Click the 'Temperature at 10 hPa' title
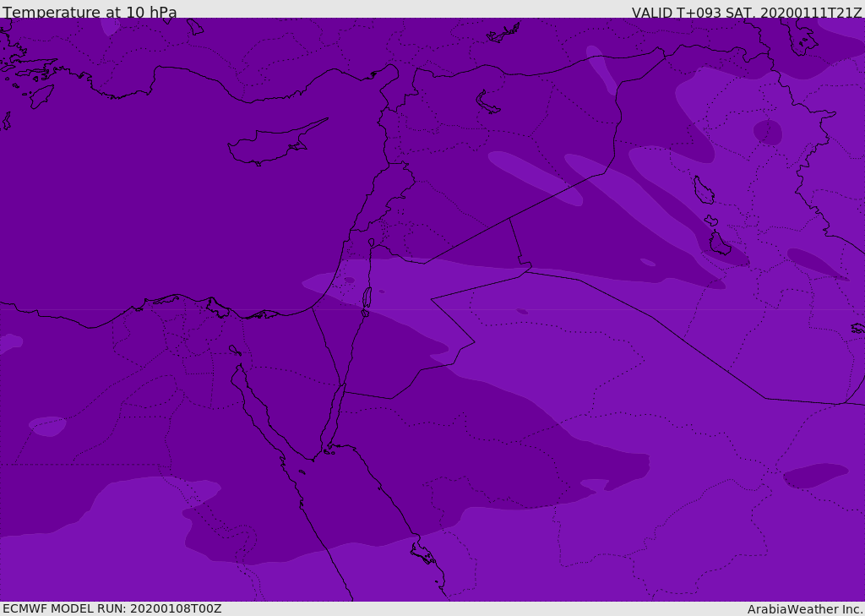 (x=90, y=12)
